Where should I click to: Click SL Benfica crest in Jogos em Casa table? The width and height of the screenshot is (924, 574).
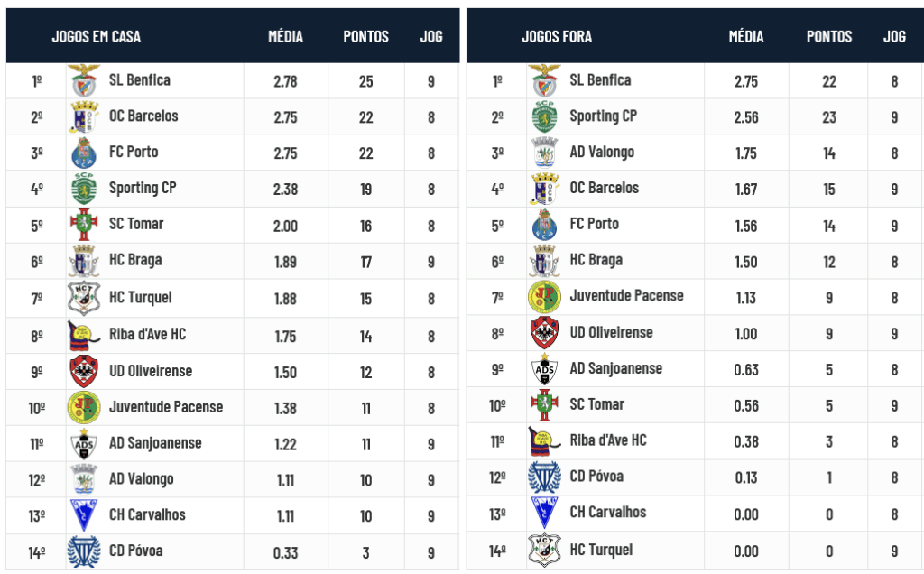(x=84, y=81)
